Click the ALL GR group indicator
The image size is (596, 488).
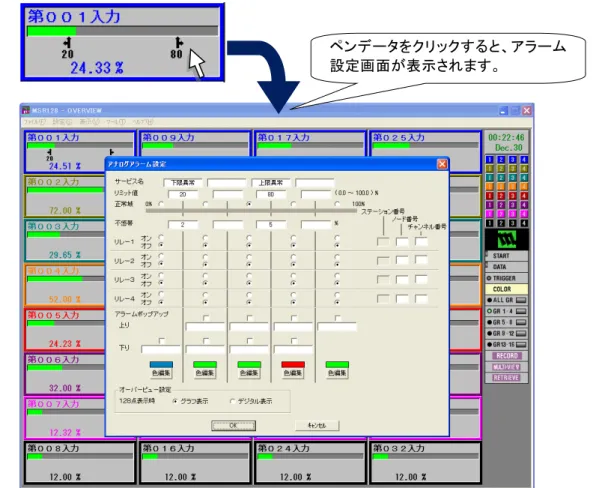pyautogui.click(x=507, y=300)
